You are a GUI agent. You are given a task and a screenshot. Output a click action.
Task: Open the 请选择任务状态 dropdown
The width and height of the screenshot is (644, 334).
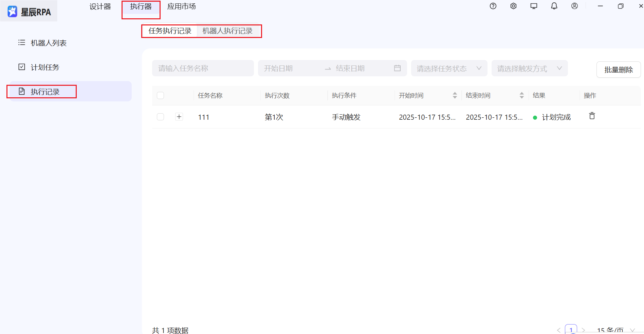449,68
